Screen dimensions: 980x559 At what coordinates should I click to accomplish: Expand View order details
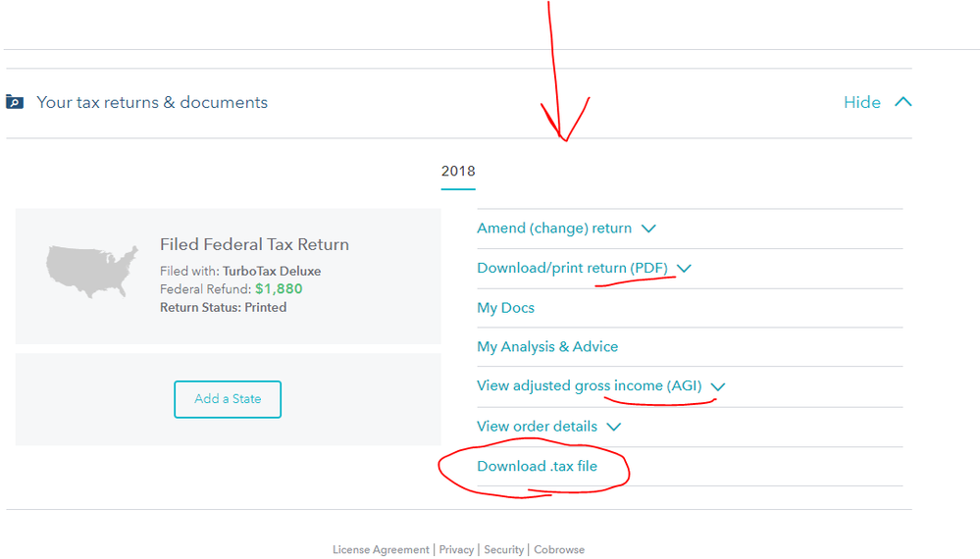537,427
